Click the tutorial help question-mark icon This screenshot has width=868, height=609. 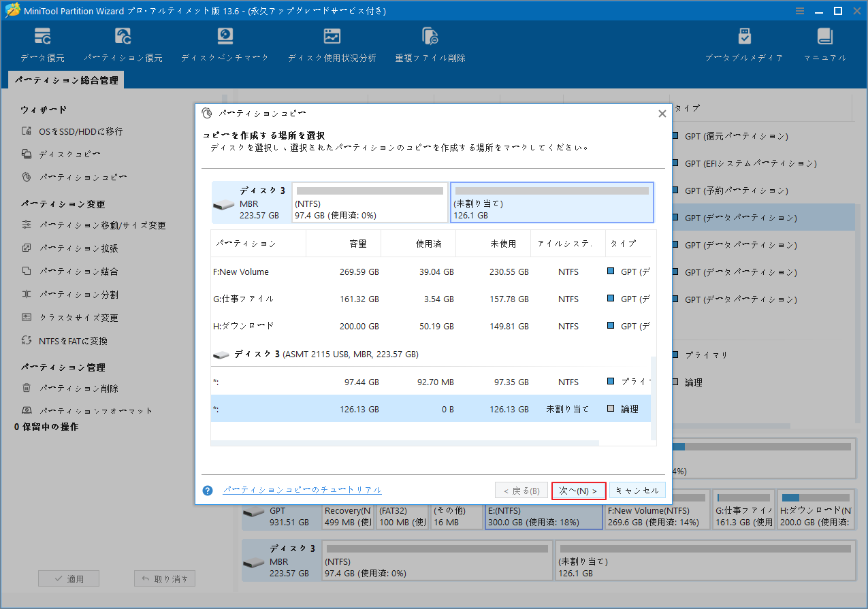208,490
